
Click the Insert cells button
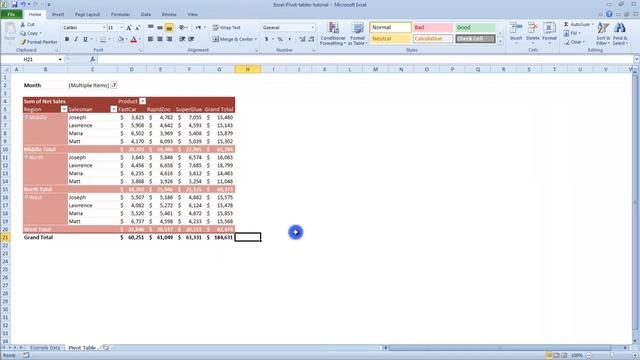[516, 33]
